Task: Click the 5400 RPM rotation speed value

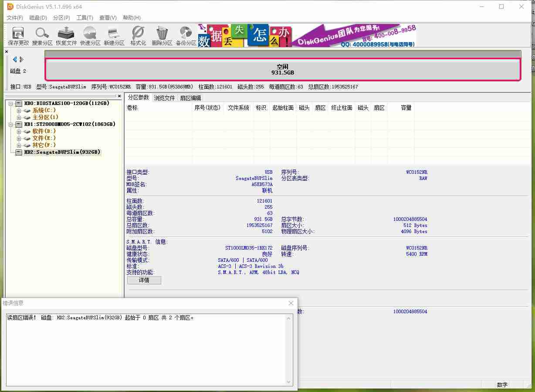Action: click(x=416, y=254)
